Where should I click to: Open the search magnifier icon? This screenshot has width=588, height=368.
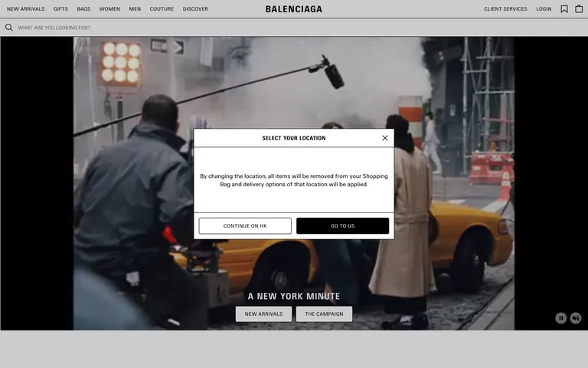pyautogui.click(x=8, y=28)
